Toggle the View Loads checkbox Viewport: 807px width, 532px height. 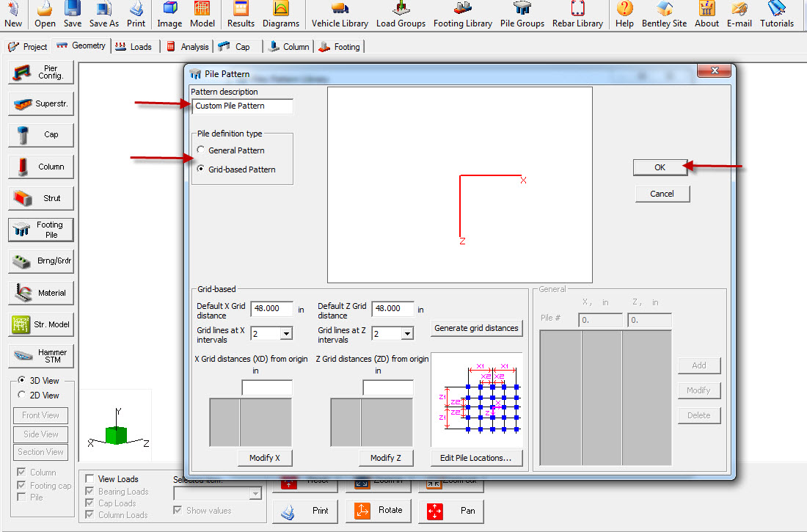coord(90,478)
